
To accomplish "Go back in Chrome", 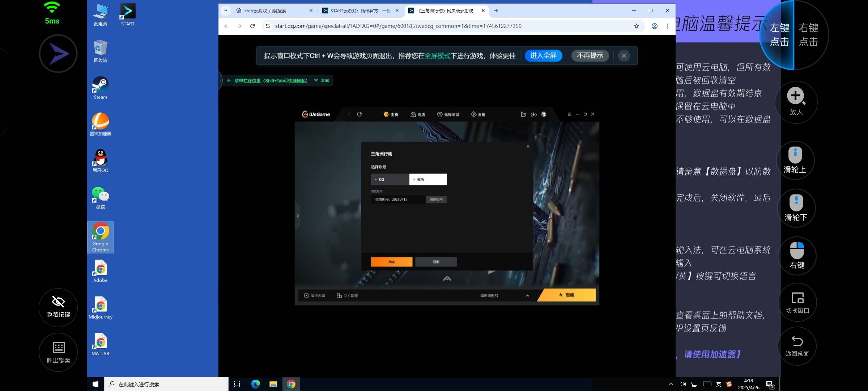I will (226, 26).
